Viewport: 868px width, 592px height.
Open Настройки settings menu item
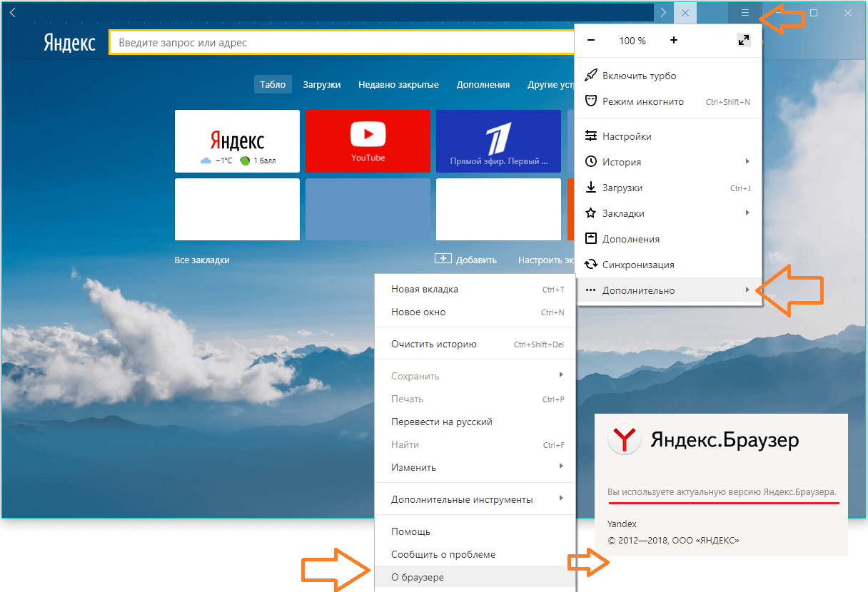(626, 136)
